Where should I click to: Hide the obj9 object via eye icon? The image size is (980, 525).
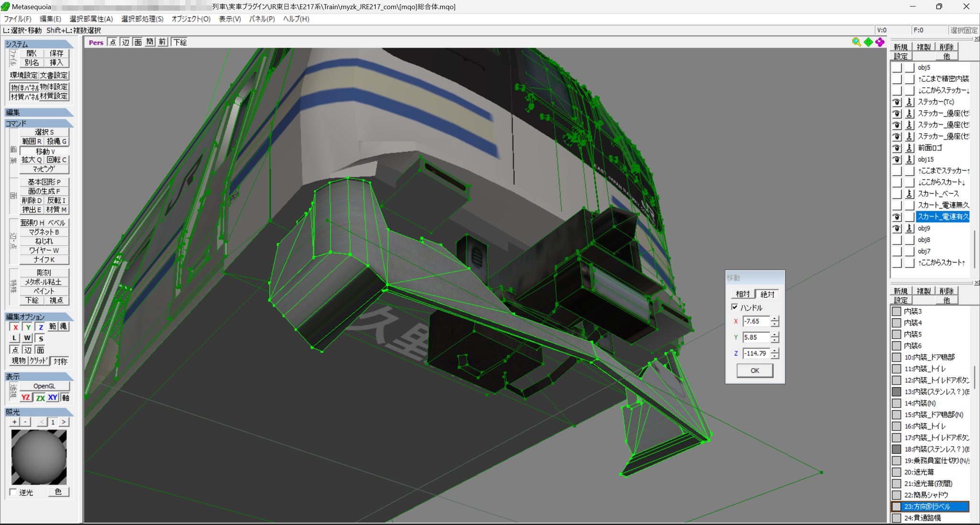click(897, 229)
